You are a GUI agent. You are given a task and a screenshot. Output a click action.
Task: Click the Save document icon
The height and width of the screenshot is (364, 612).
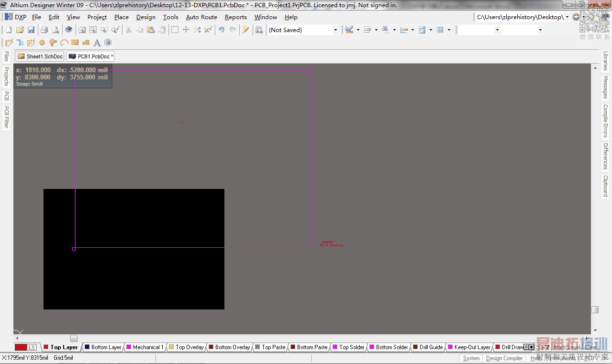(31, 30)
